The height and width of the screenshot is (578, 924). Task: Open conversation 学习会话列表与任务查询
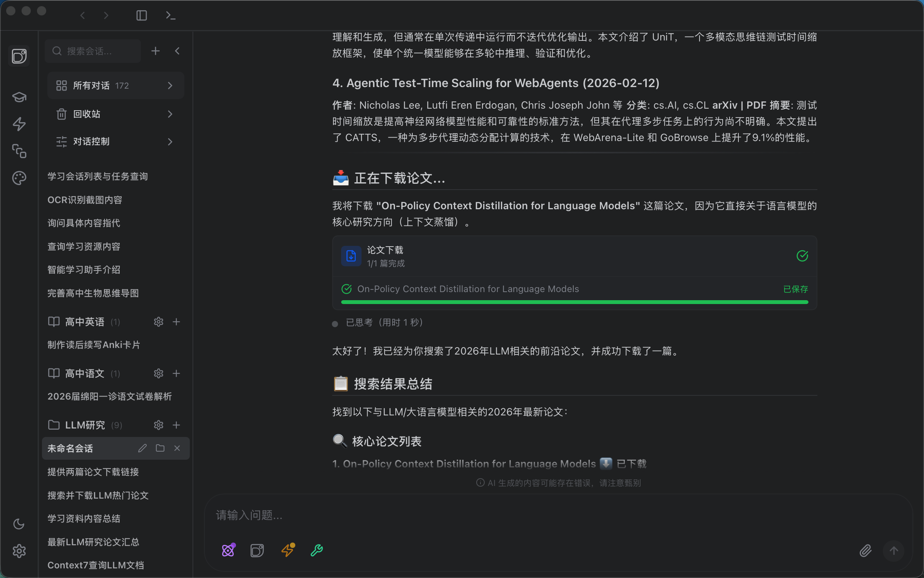pyautogui.click(x=98, y=176)
